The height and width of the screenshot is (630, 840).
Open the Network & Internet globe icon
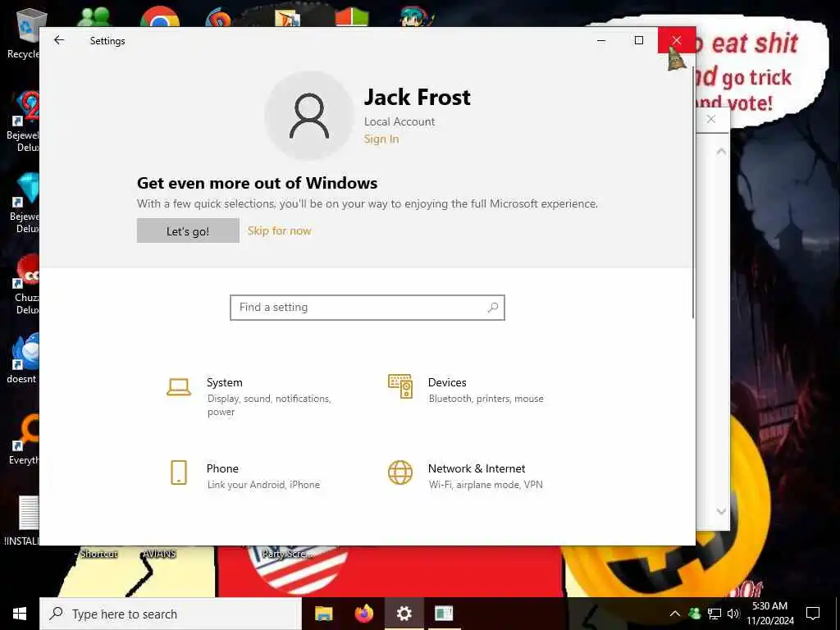pos(400,472)
